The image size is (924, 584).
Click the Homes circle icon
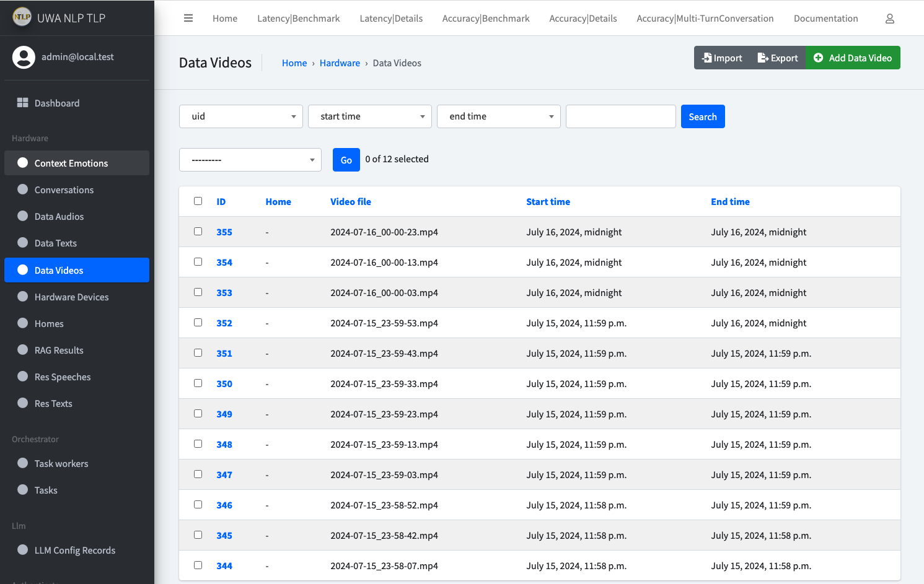23,323
